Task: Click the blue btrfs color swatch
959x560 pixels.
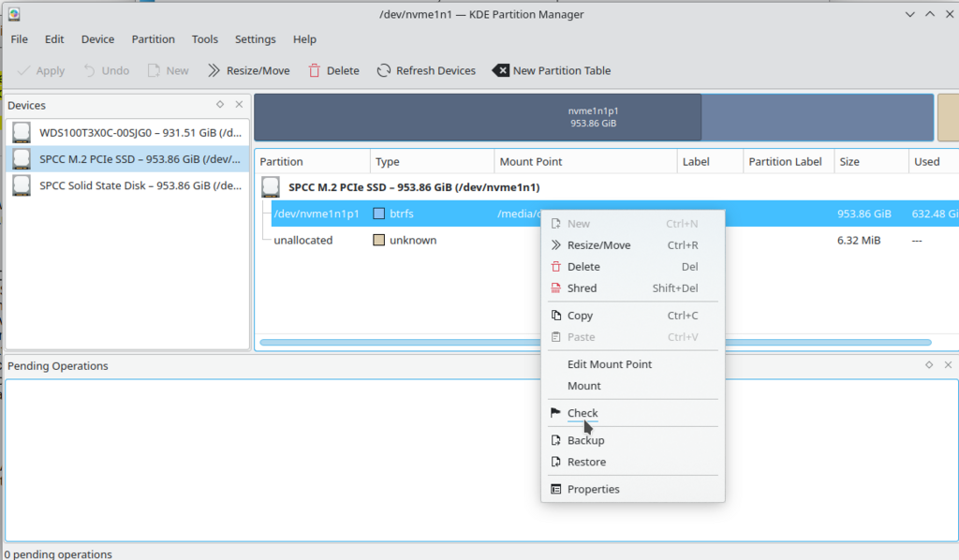Action: 379,214
